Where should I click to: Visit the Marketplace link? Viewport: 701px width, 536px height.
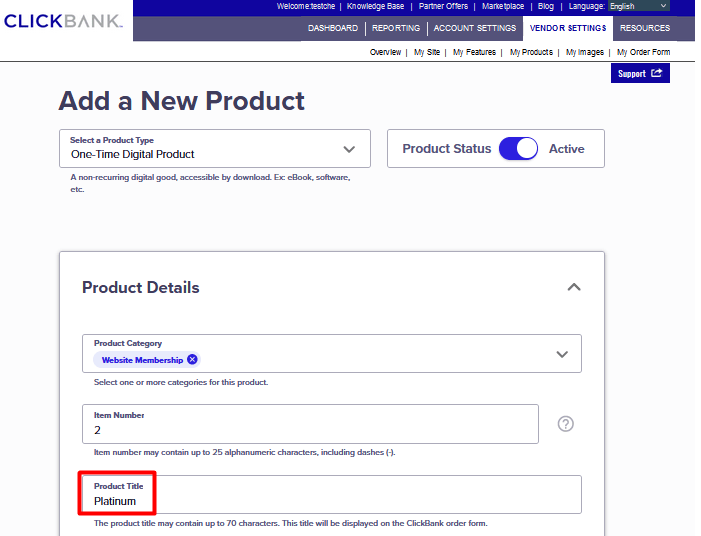[x=503, y=6]
